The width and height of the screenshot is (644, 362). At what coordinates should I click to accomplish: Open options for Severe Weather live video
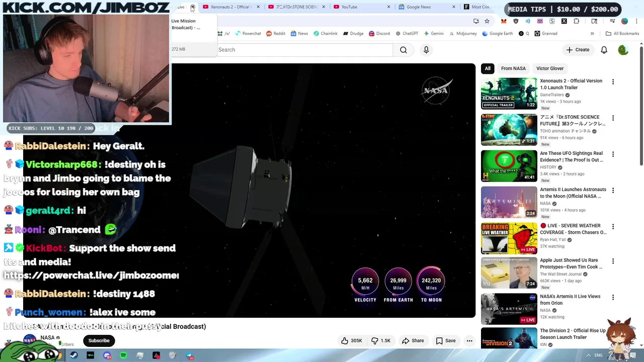coord(613,226)
